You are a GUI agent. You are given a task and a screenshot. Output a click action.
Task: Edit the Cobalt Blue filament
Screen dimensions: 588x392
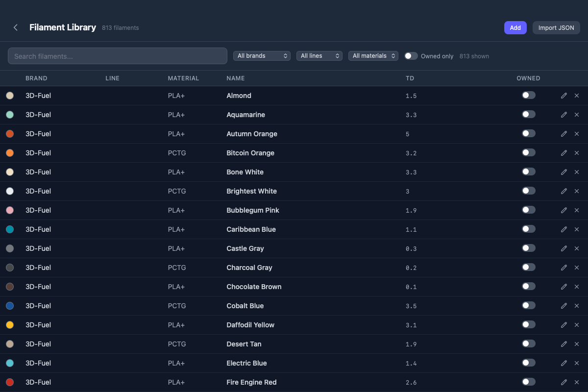tap(564, 306)
